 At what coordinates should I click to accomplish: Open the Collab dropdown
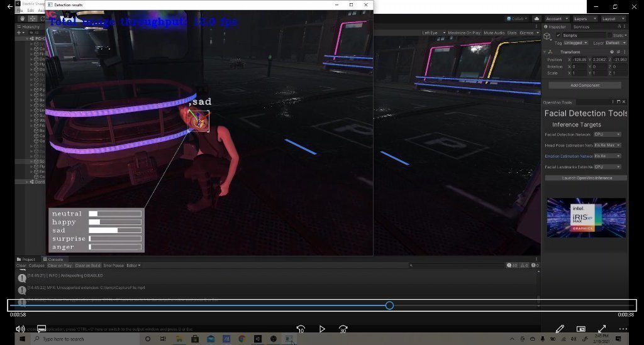pyautogui.click(x=517, y=19)
